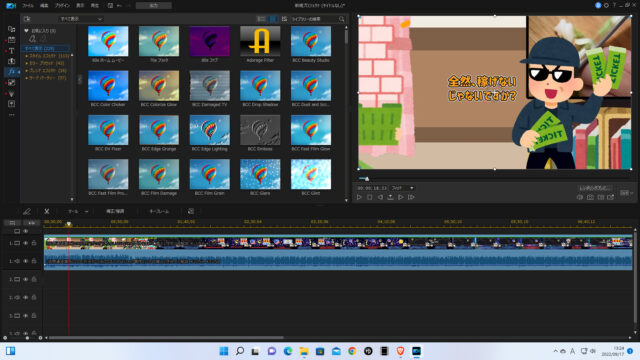
Task: Toggle lock on audio track 1
Action: click(x=34, y=261)
